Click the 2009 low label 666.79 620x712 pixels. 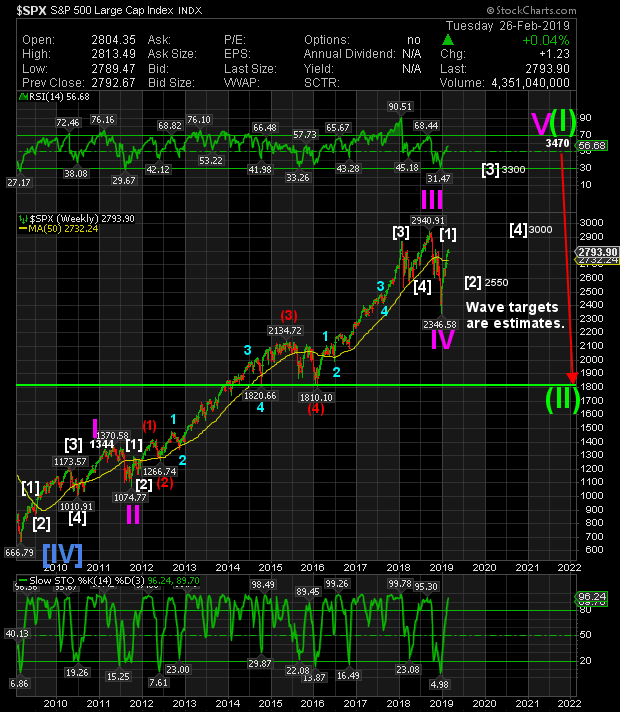click(x=19, y=553)
